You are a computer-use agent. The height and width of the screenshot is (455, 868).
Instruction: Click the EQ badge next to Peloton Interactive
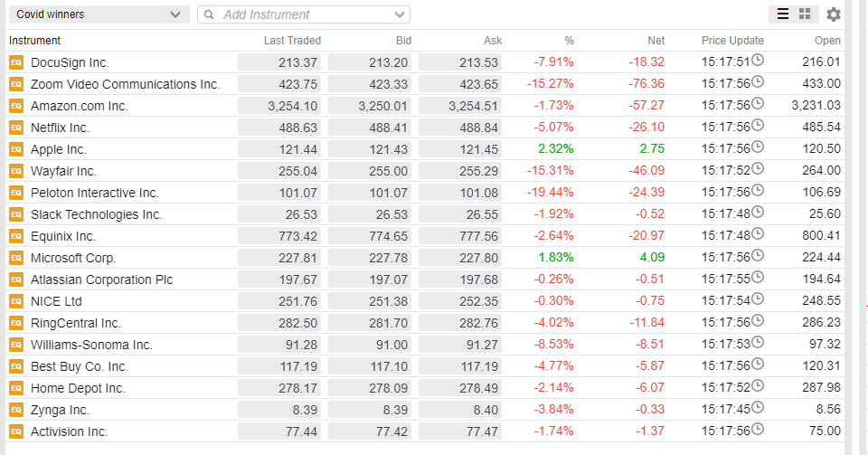click(x=15, y=193)
